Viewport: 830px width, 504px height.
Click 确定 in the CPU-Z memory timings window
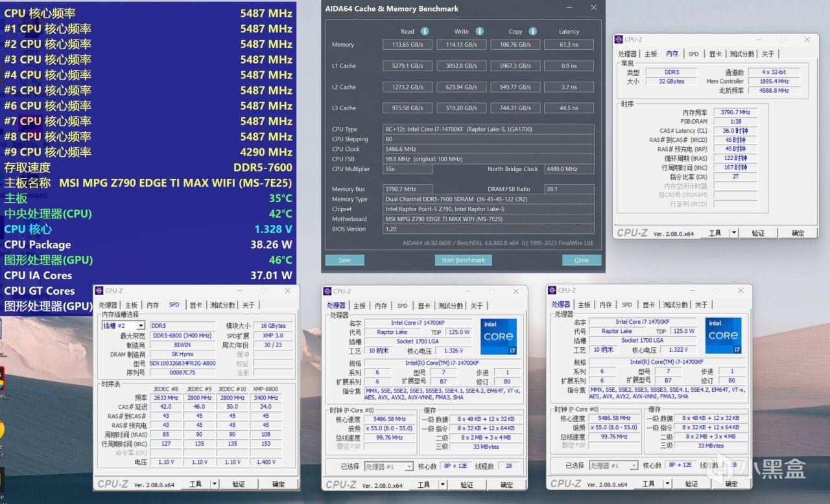[798, 233]
